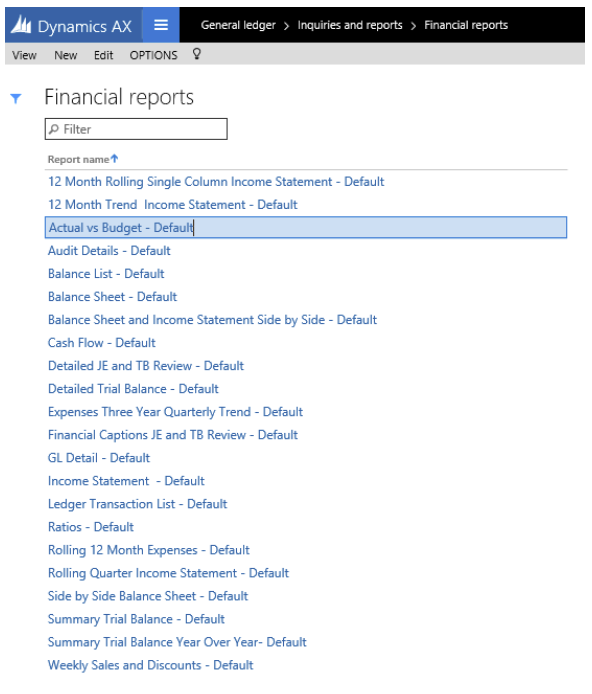This screenshot has width=592, height=694.
Task: Go to Inquiries and reports breadcrumb
Action: pyautogui.click(x=350, y=25)
